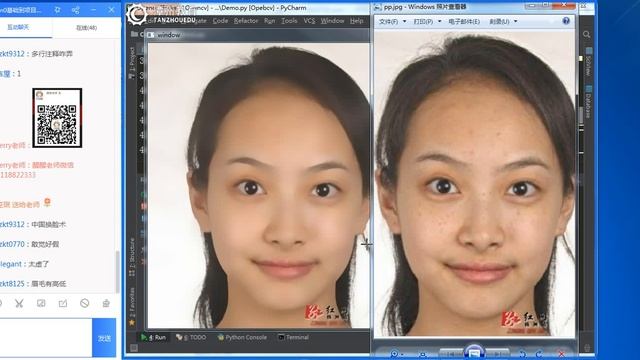640x360 pixels.
Task: Switch to the 互动聊天 chat tab
Action: (x=18, y=27)
